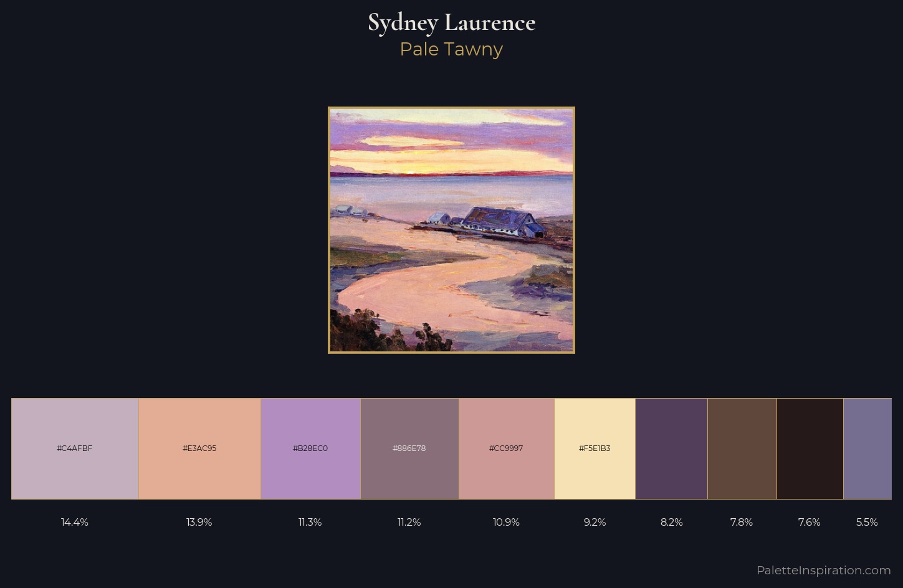Click the 11.2% percentage label
903x588 pixels.
(x=409, y=522)
